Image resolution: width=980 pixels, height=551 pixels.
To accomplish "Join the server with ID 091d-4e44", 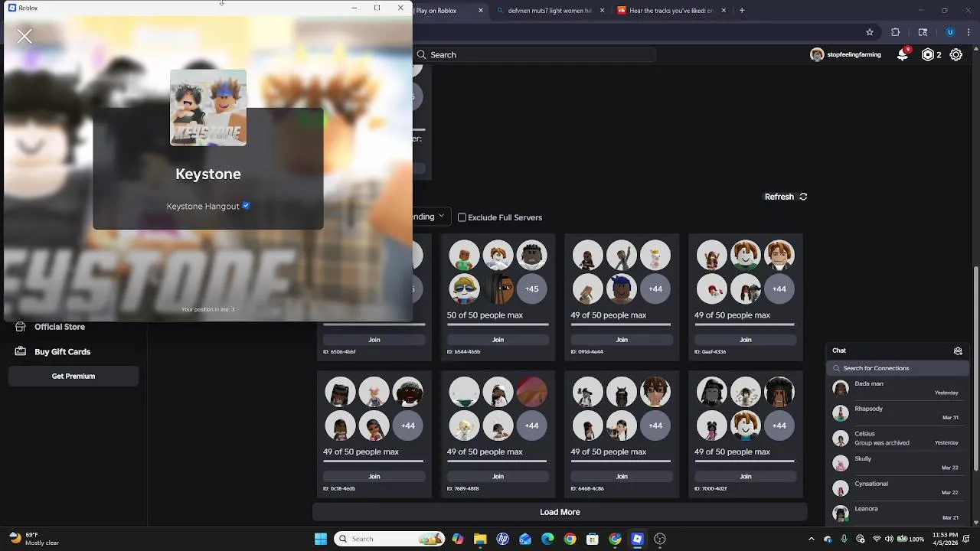I will (x=622, y=340).
